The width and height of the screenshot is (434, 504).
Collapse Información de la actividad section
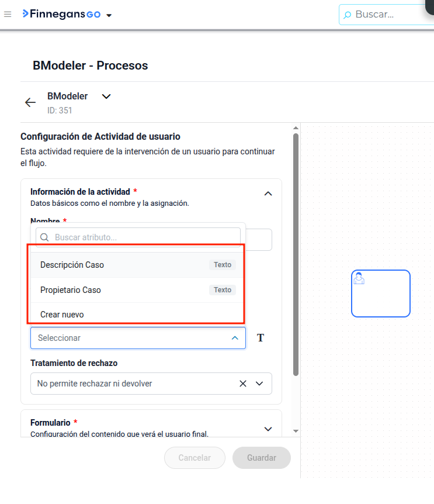pos(268,194)
